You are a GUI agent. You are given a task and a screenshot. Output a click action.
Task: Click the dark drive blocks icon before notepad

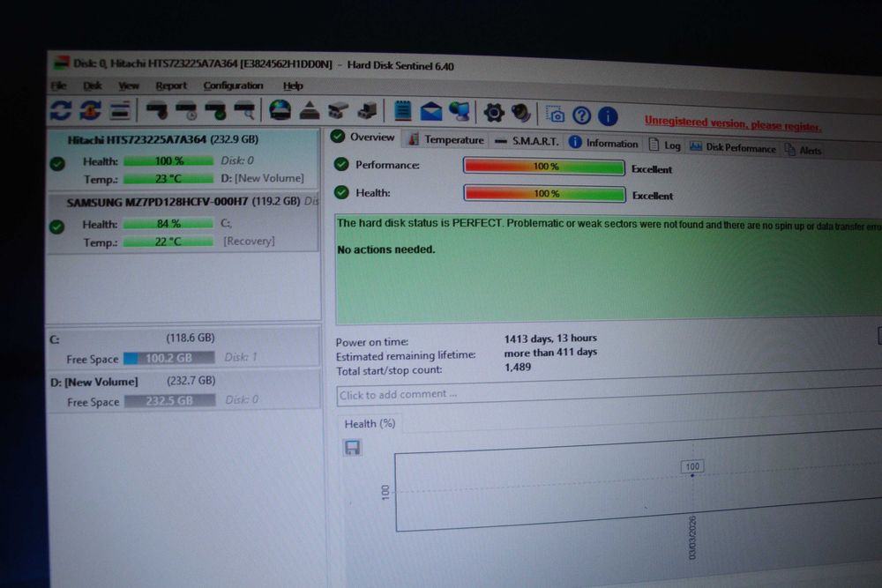pos(367,111)
